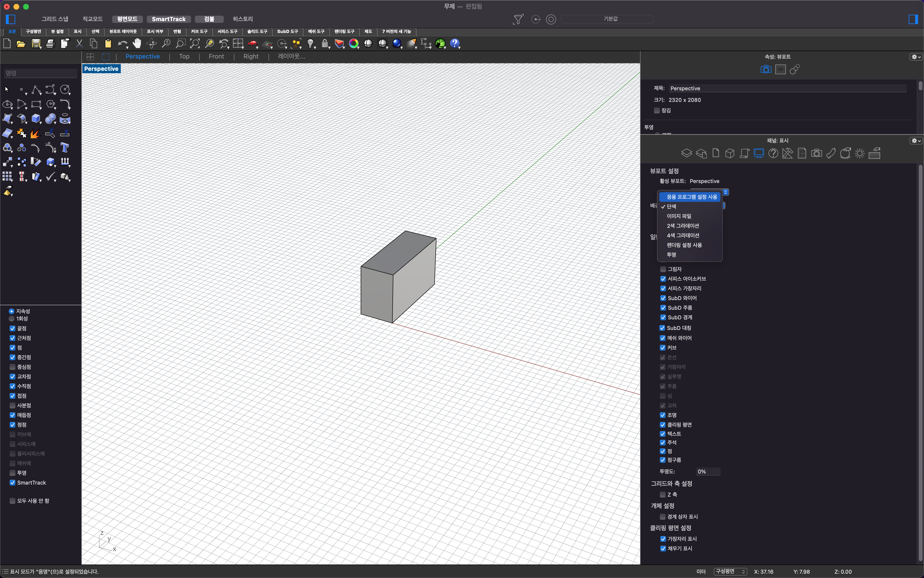Click the Save floppy disk icon

click(x=36, y=44)
